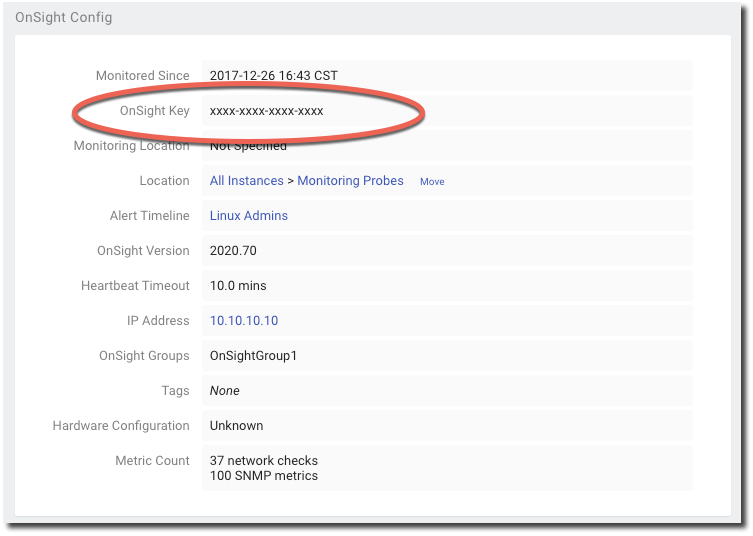
Task: Click the Tags value None
Action: [x=224, y=391]
